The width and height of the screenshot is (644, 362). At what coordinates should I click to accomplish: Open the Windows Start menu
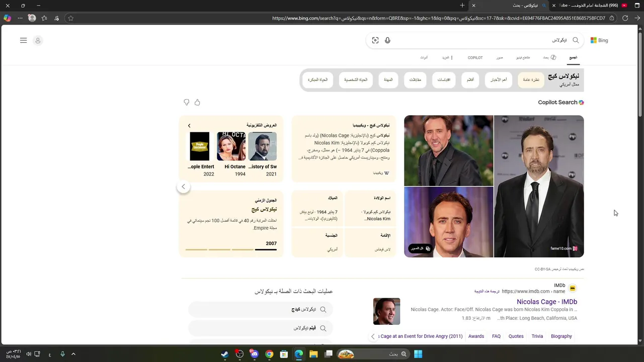coord(418,354)
